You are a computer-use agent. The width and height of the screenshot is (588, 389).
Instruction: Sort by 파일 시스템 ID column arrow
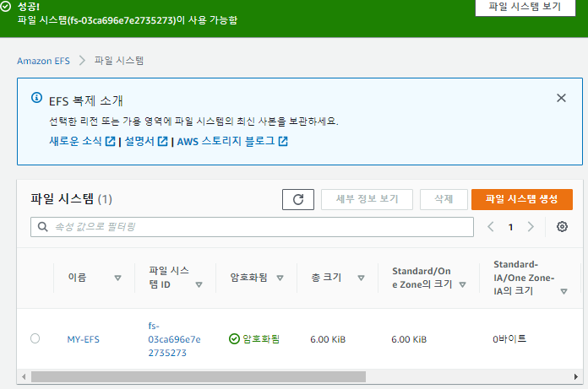(199, 284)
